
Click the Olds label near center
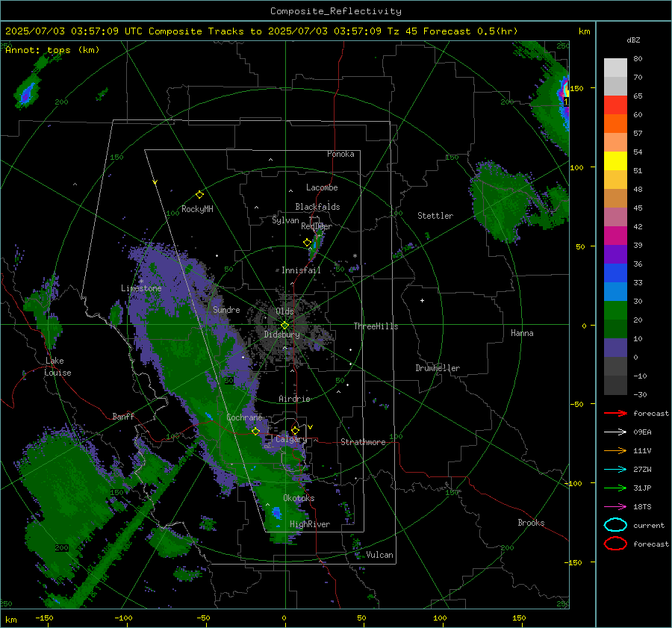[x=284, y=311]
